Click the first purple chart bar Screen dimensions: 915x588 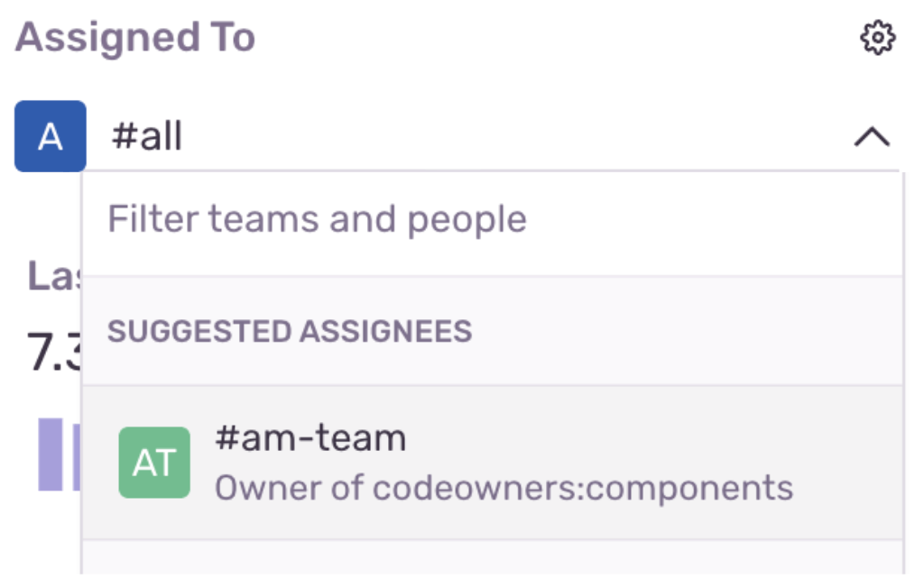(50, 455)
